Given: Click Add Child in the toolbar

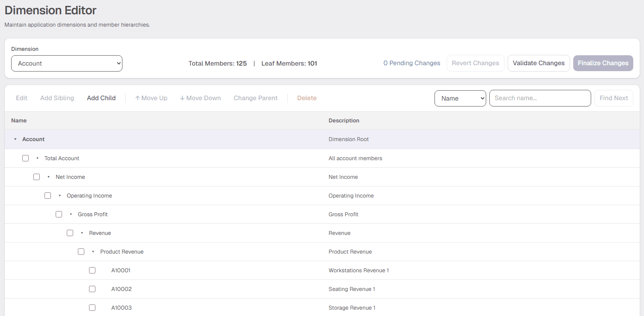Looking at the screenshot, I should click(x=101, y=98).
